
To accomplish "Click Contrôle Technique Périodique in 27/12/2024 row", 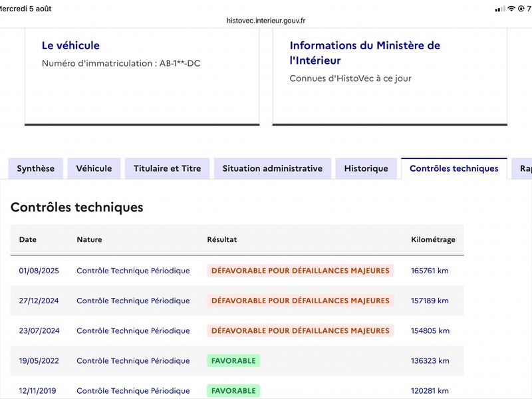I will [133, 301].
